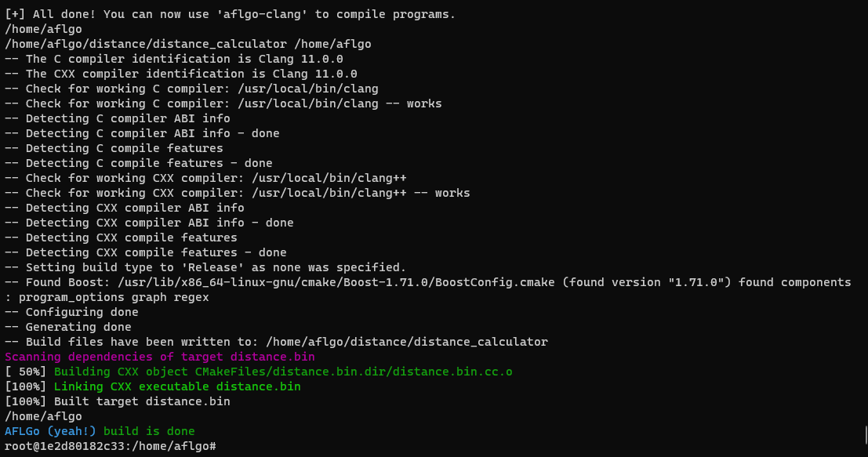Click the '/home/aflgo/distance/distance_calculator /home/aflgo' line
This screenshot has width=868, height=457.
(188, 44)
